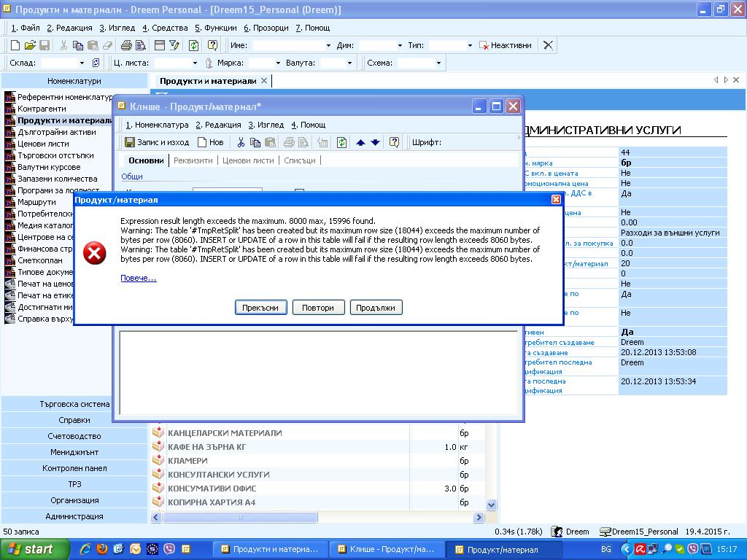This screenshot has width=747, height=560.
Task: Open the Дим dropdown
Action: pos(400,45)
